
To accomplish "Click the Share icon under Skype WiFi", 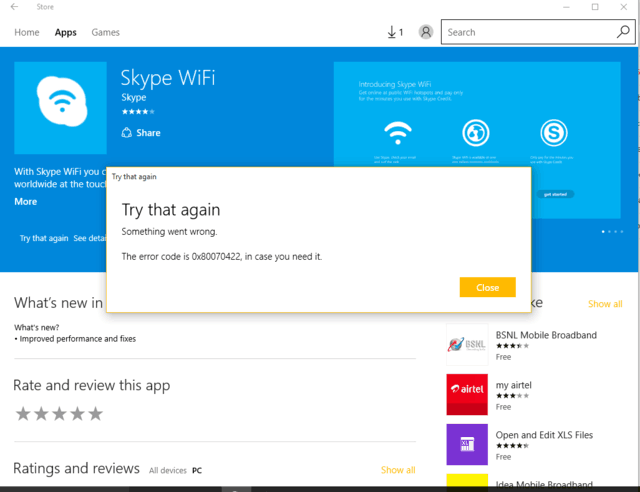I will pos(127,133).
